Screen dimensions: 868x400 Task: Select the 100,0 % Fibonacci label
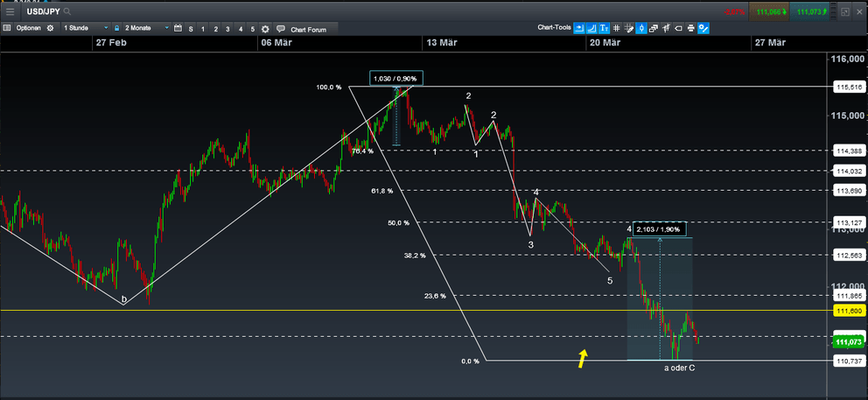pyautogui.click(x=329, y=88)
